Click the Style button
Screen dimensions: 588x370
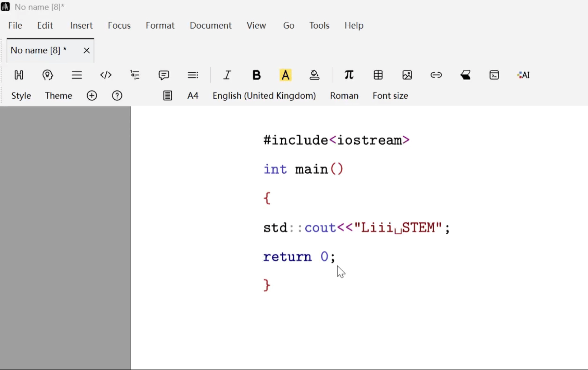tap(21, 96)
